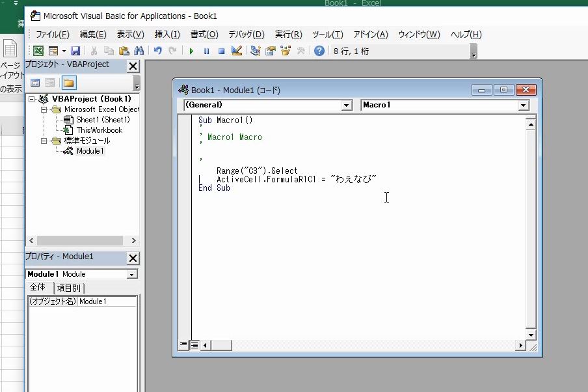
Task: Select ThisWorkbook in project tree
Action: pos(100,130)
